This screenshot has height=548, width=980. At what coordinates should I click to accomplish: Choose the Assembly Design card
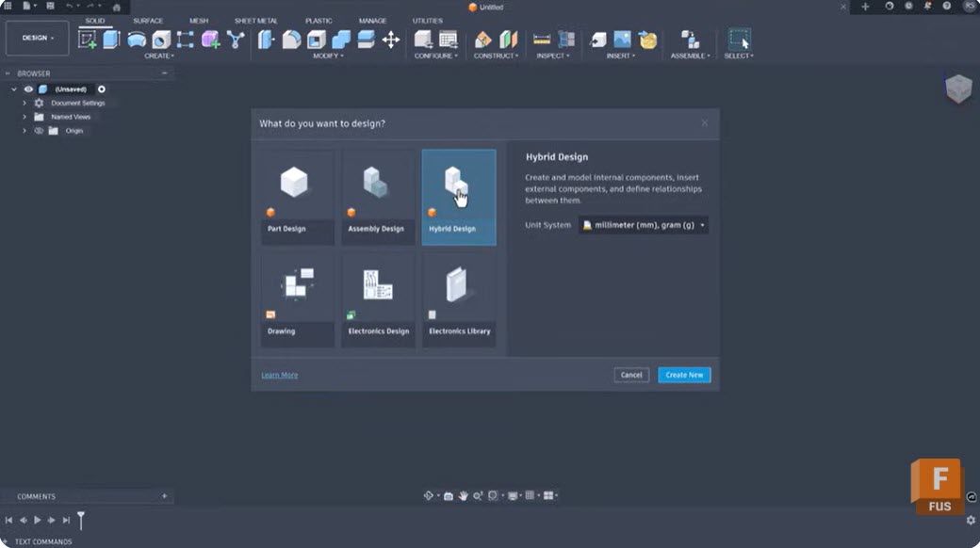(x=378, y=197)
